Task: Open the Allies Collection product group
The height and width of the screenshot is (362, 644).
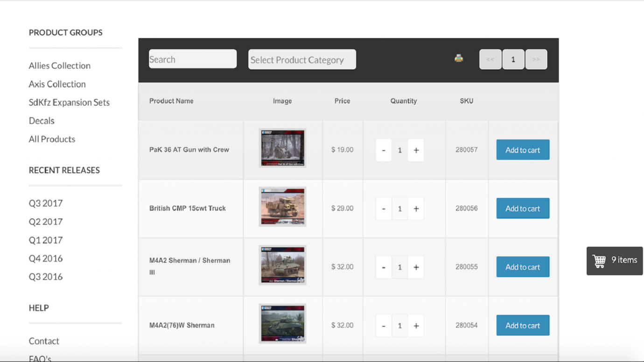Action: (x=59, y=66)
